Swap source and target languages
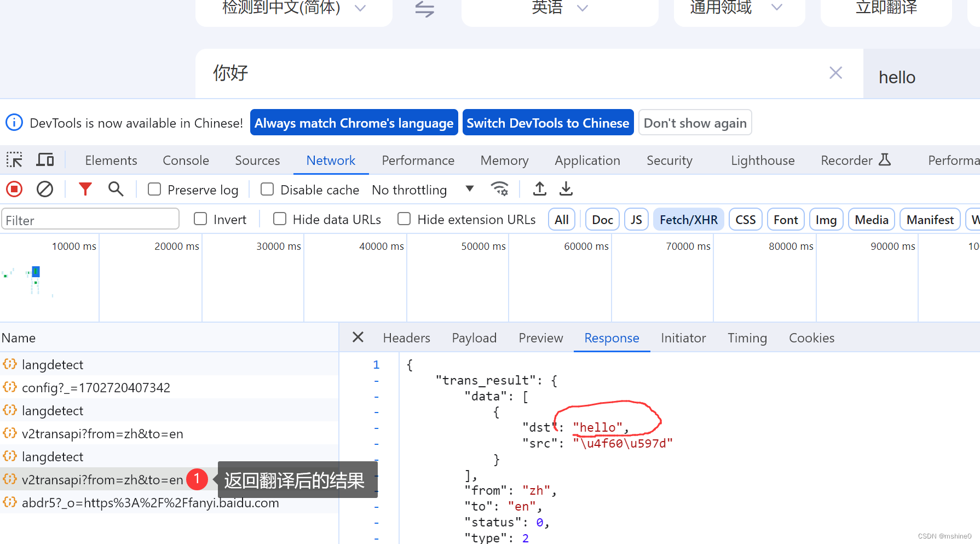This screenshot has height=544, width=980. click(424, 8)
